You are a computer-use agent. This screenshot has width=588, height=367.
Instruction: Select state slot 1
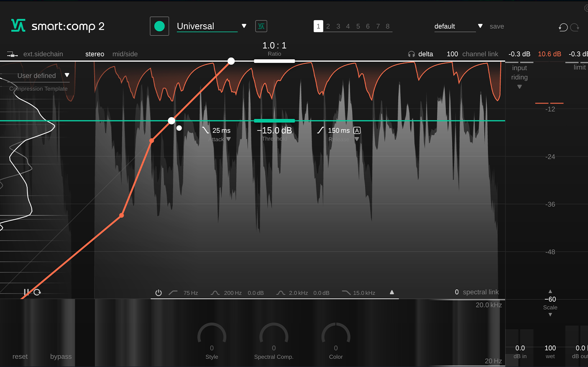click(318, 26)
